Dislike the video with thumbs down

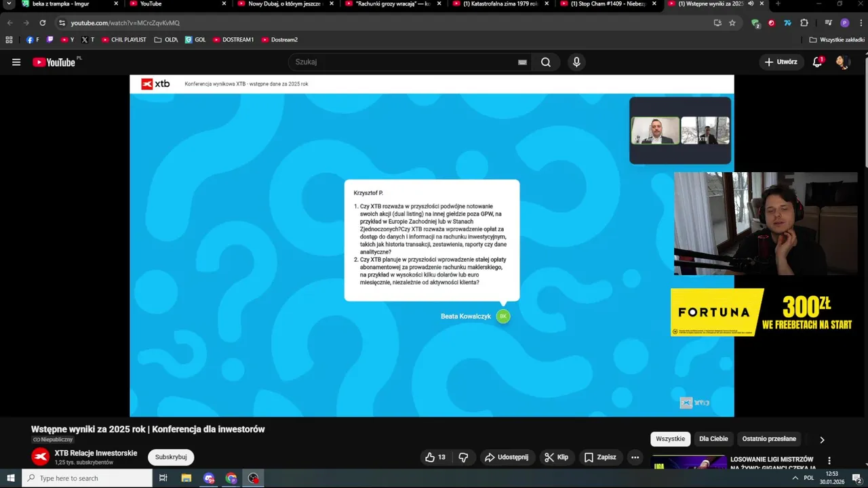463,457
